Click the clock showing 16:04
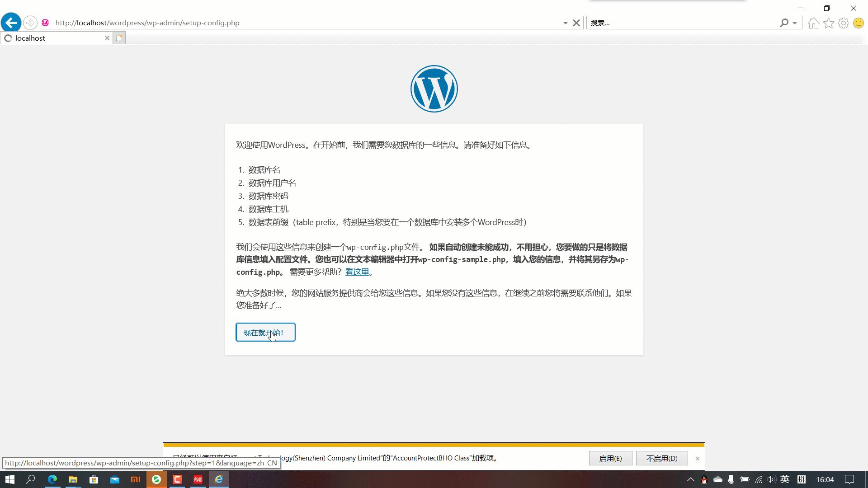 click(x=825, y=479)
